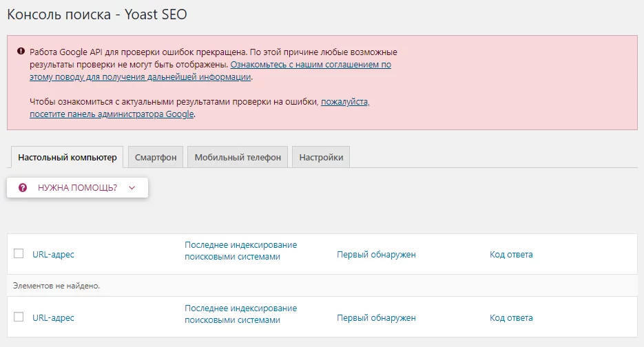Sort by Первый обнаружен in header row
644x347 pixels.
pyautogui.click(x=376, y=255)
